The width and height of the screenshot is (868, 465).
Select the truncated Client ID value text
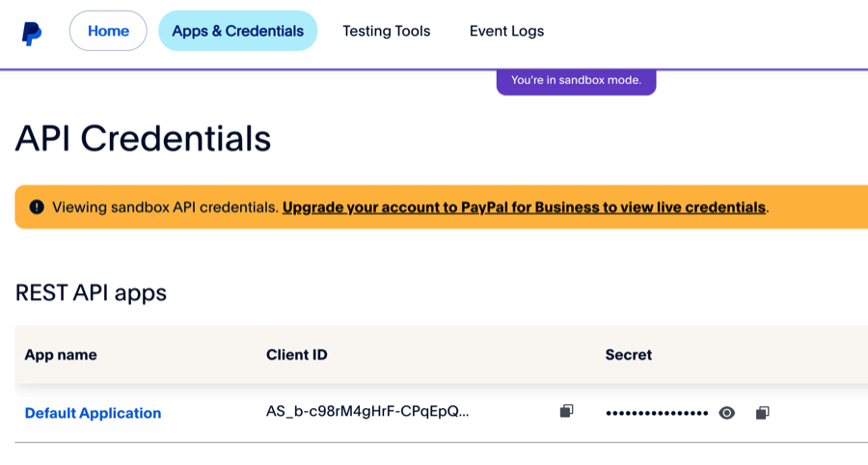[367, 411]
